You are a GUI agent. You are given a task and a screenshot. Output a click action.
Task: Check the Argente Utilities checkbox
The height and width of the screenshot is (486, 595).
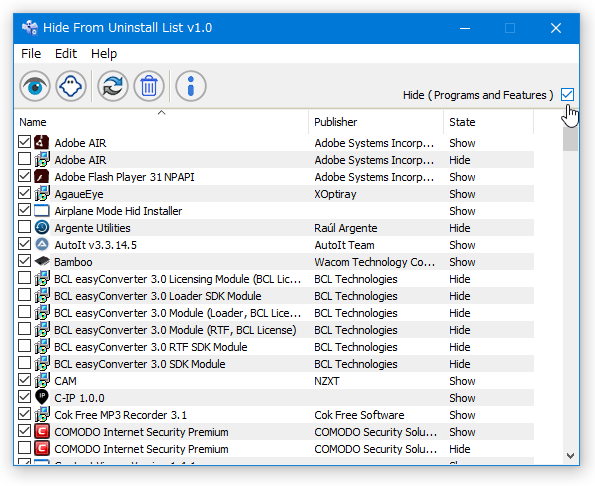(x=25, y=227)
